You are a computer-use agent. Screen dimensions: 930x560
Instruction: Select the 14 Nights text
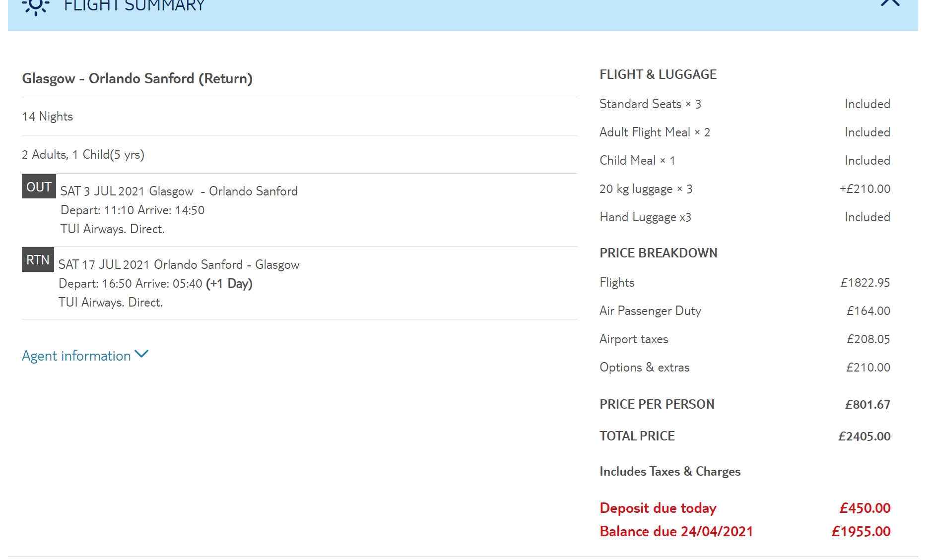pyautogui.click(x=48, y=117)
